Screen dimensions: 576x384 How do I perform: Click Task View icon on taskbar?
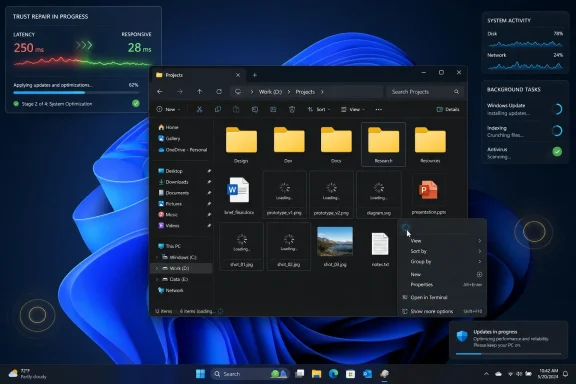[299, 374]
